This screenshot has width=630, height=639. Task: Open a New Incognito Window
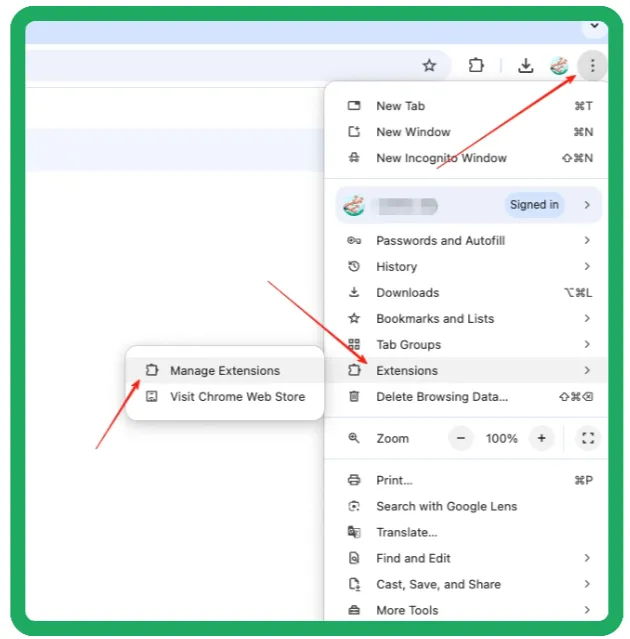440,158
